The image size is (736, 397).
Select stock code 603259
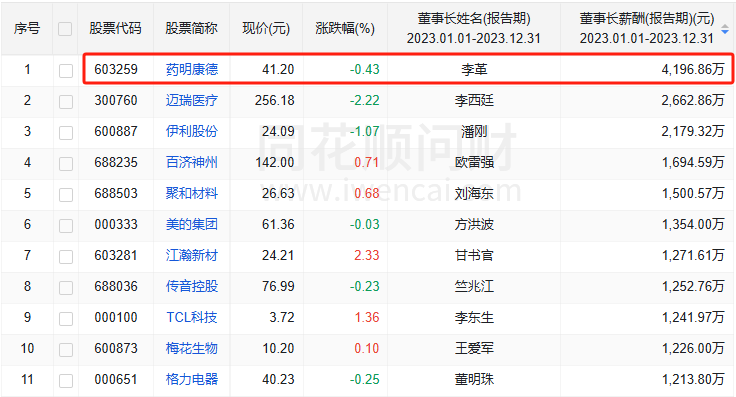116,69
